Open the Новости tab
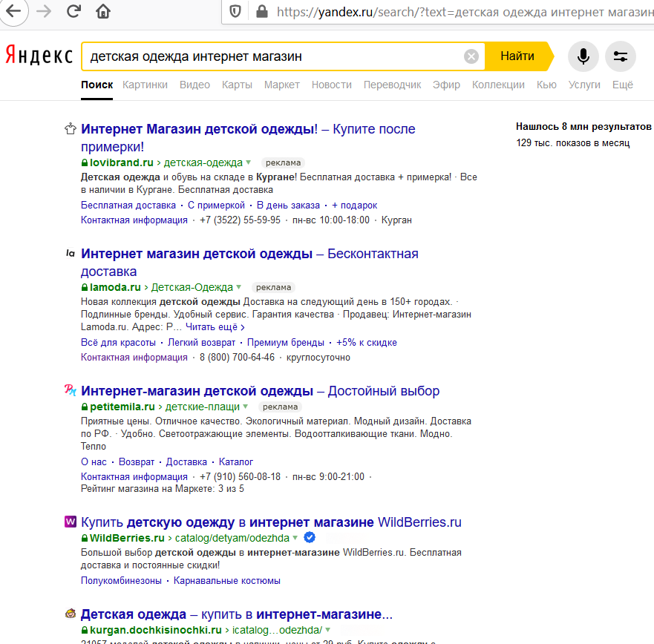The image size is (654, 644). pos(332,85)
